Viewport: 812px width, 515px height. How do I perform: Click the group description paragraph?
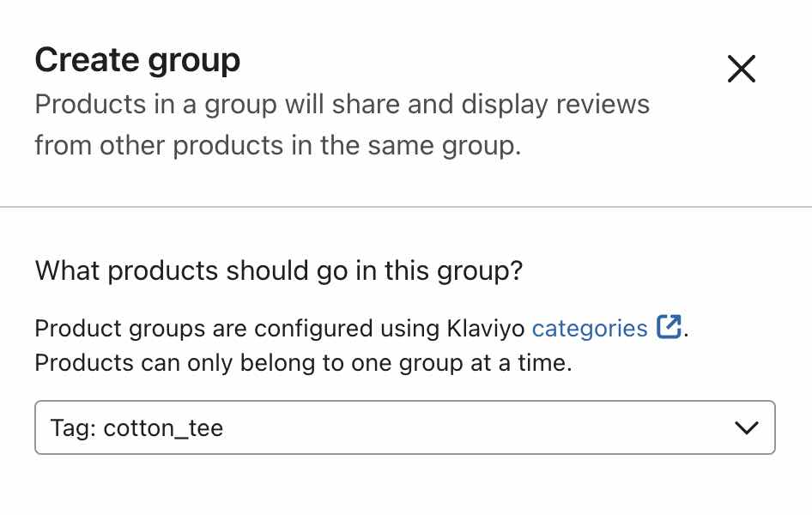[342, 124]
